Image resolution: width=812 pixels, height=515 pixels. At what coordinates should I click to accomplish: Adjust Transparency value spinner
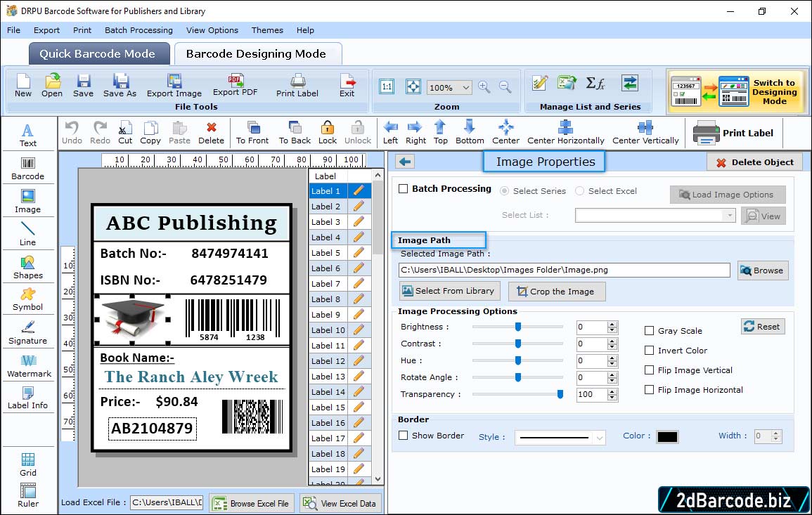tap(612, 395)
